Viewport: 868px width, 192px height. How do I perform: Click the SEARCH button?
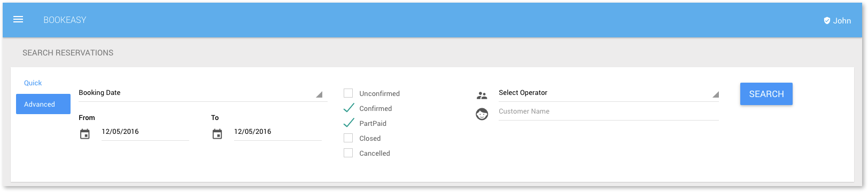coord(766,94)
